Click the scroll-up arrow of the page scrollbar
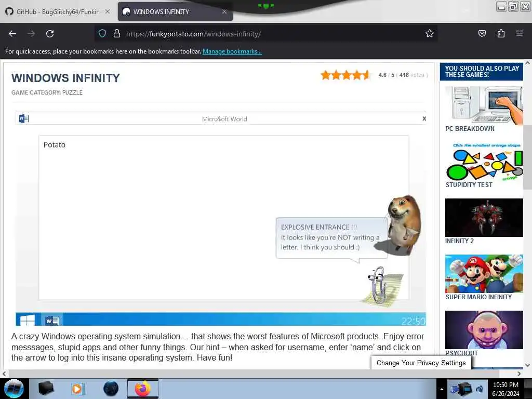The width and height of the screenshot is (532, 399). coord(528,63)
